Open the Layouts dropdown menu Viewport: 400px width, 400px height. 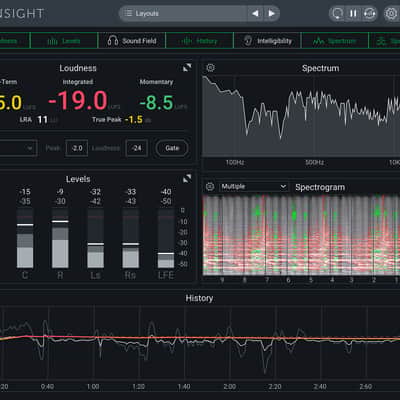click(183, 13)
